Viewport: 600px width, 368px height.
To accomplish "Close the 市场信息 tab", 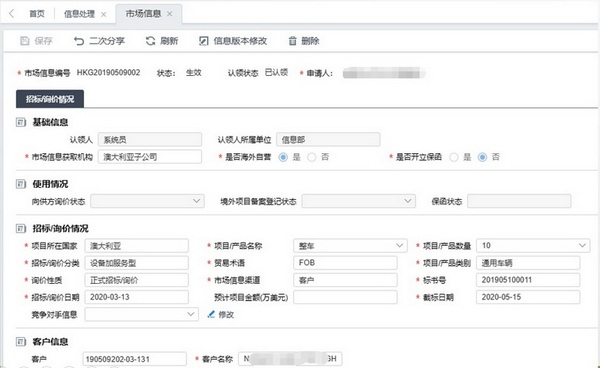I will [170, 14].
